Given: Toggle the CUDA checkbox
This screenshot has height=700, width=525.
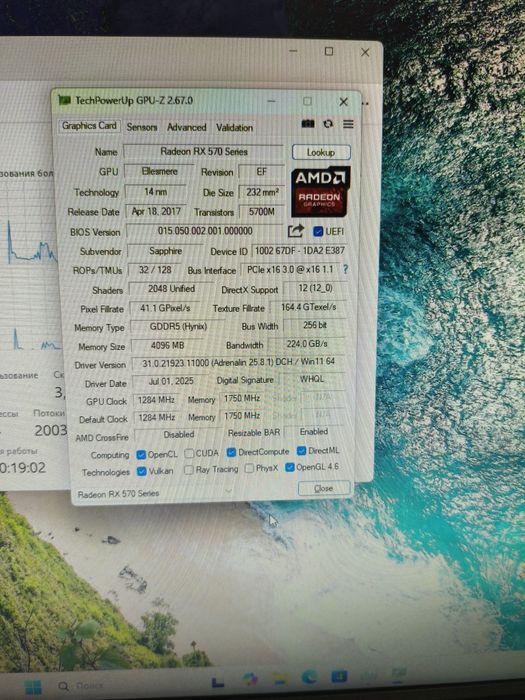Looking at the screenshot, I should coord(189,453).
